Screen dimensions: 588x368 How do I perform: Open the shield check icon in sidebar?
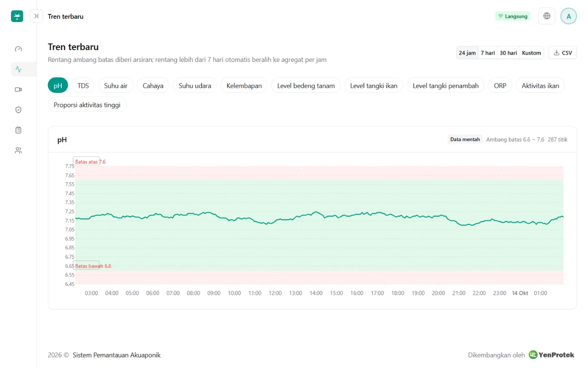click(x=18, y=110)
